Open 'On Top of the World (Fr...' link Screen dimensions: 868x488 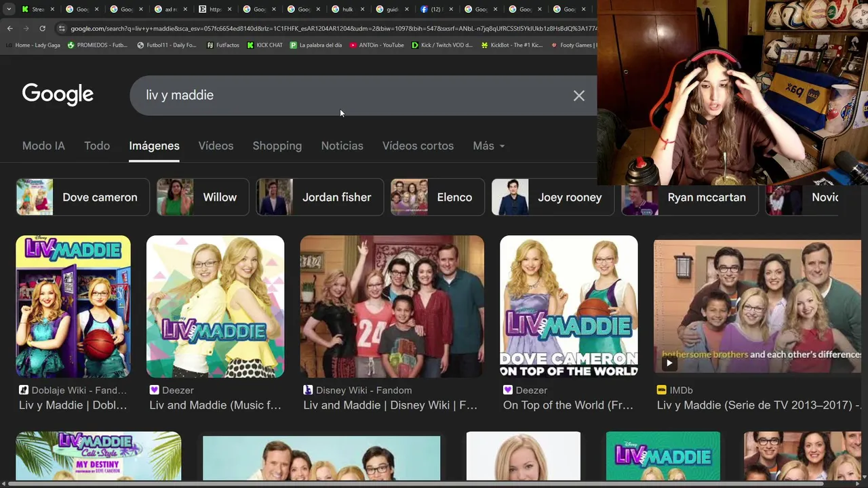568,405
